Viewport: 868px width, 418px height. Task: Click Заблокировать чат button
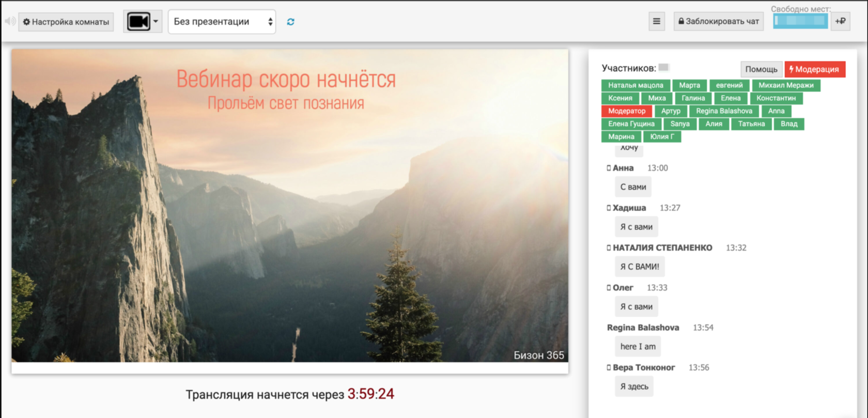click(x=719, y=21)
